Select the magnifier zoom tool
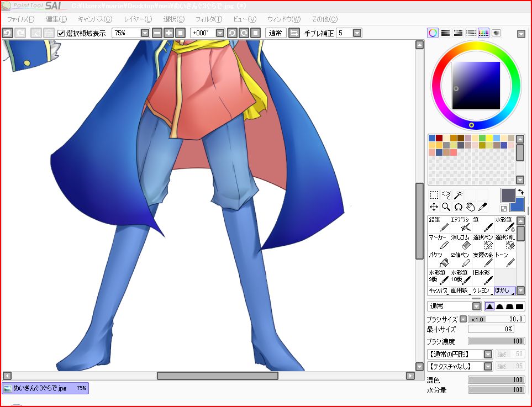Screen dimensions: 532x407 (x=446, y=207)
